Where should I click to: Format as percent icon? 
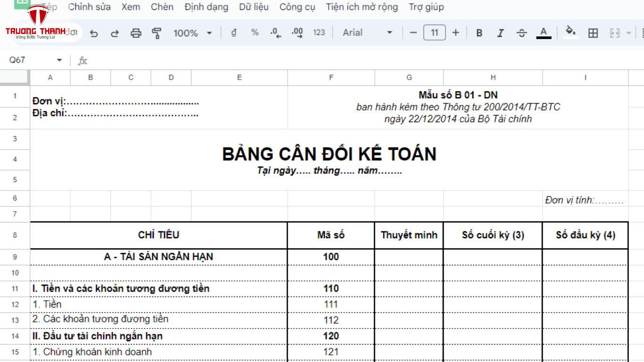pyautogui.click(x=255, y=33)
